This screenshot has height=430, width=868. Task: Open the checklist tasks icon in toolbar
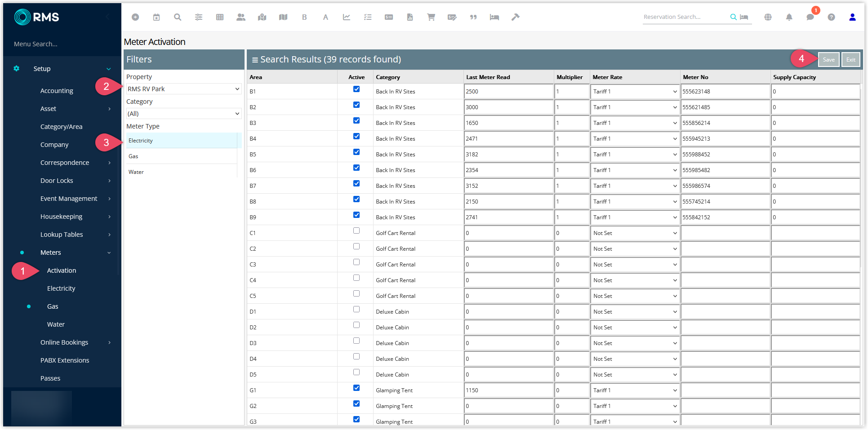point(368,17)
